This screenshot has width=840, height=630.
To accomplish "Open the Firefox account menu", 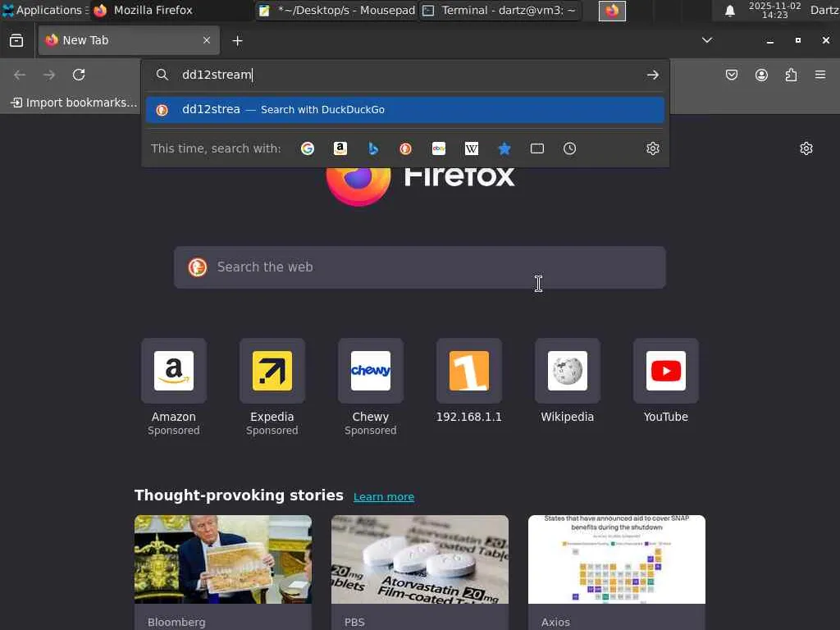I will click(761, 75).
